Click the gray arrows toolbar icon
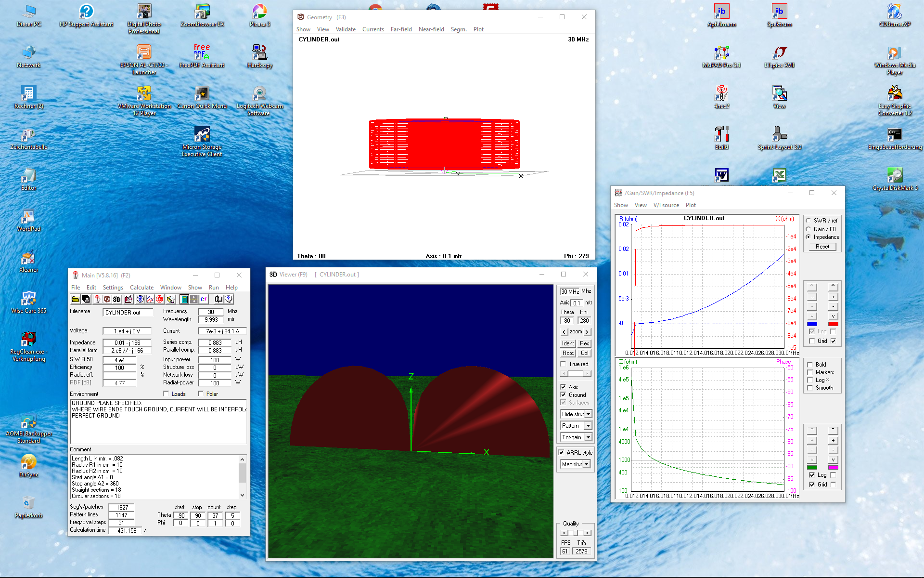The height and width of the screenshot is (578, 924). coord(194,299)
